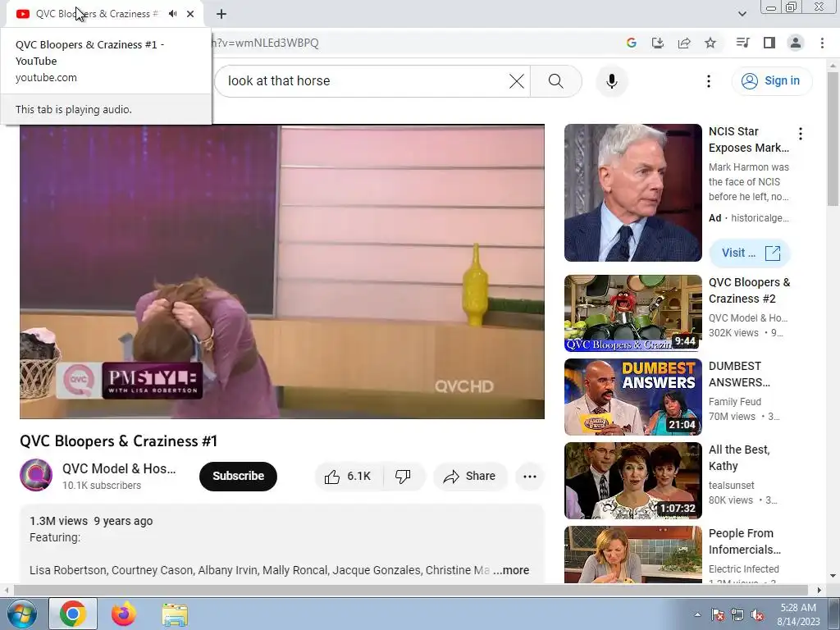Open QVC Bloopers & Craziness #2 thumbnail
The height and width of the screenshot is (630, 840).
(x=632, y=313)
